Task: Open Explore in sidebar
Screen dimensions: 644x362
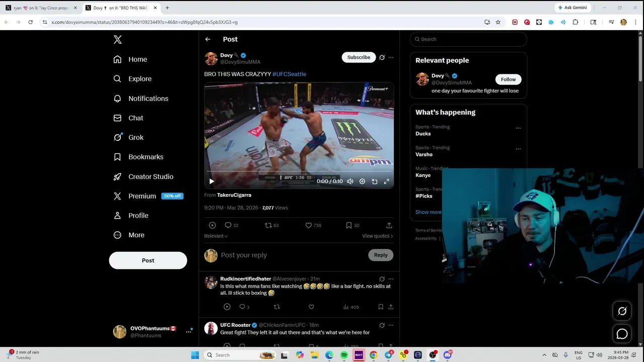Action: 132,79
